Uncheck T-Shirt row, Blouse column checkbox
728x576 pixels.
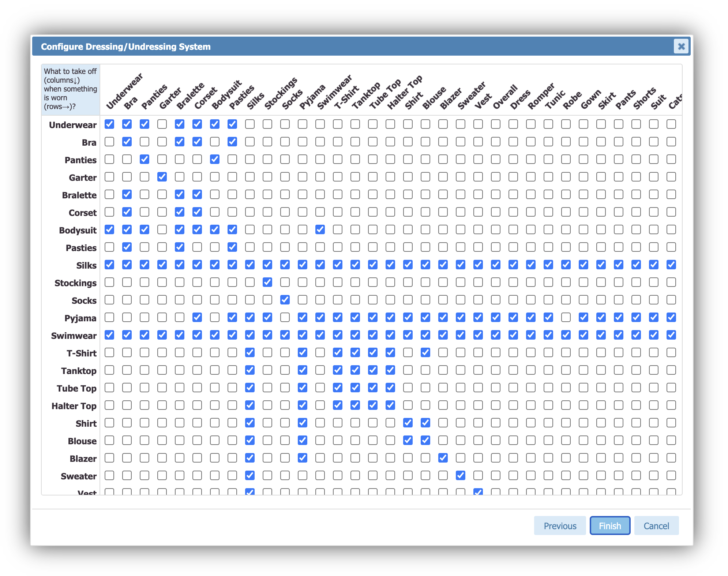425,352
